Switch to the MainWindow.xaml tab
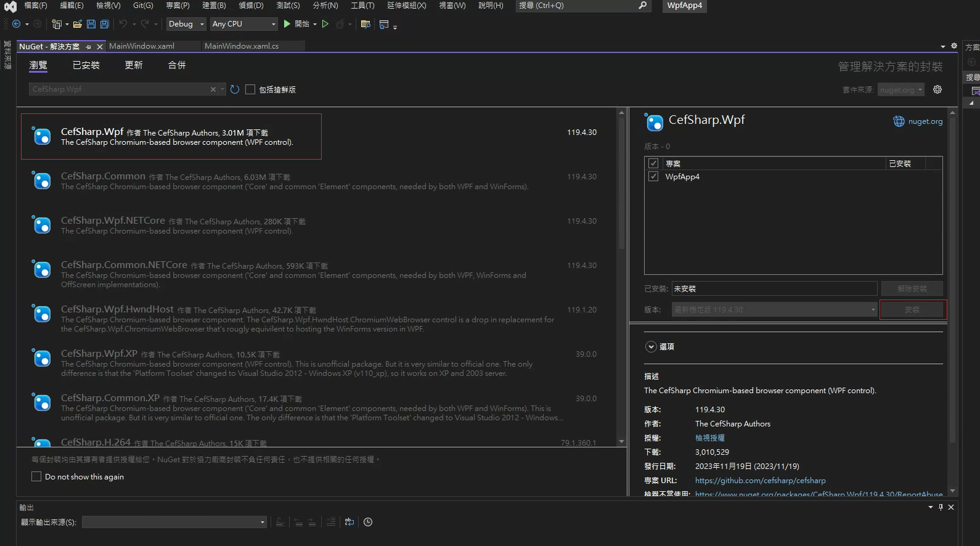 [142, 46]
